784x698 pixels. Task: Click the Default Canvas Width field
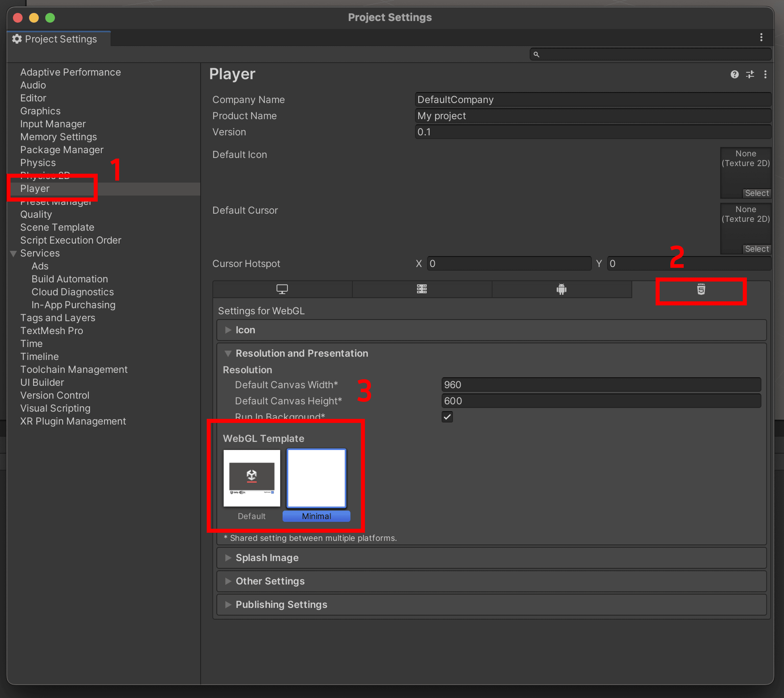click(601, 385)
